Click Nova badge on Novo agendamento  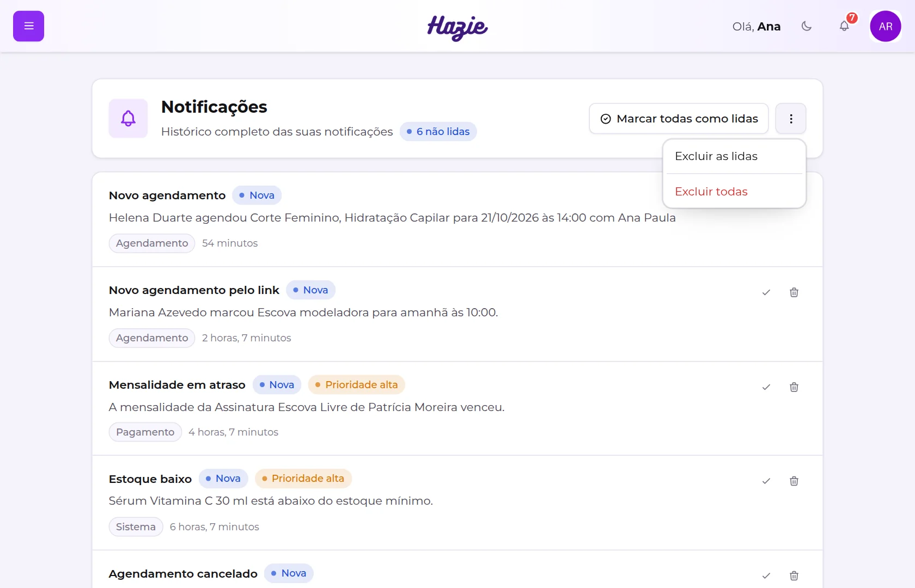[257, 195]
